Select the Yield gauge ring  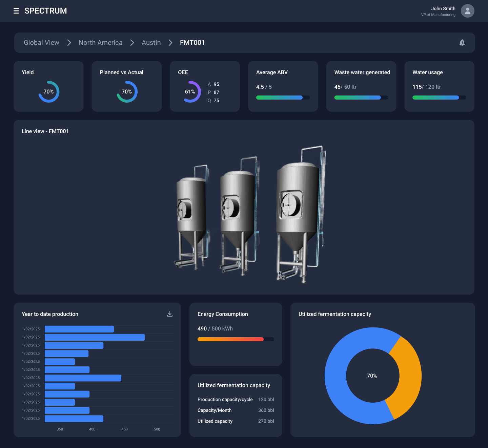click(x=48, y=91)
